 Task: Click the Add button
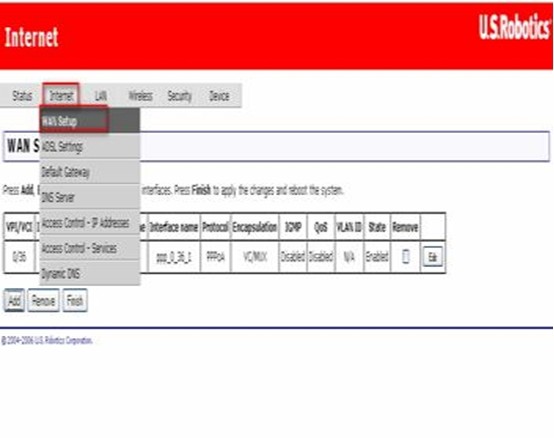[14, 301]
